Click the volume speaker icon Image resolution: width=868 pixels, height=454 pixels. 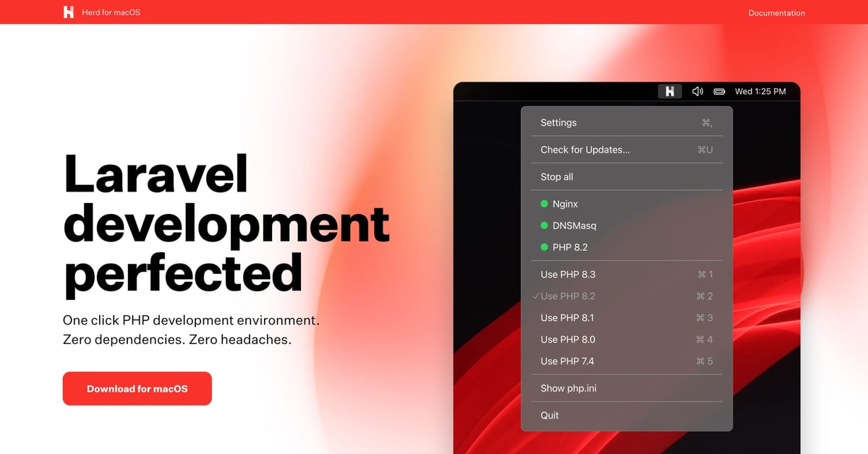pyautogui.click(x=697, y=92)
